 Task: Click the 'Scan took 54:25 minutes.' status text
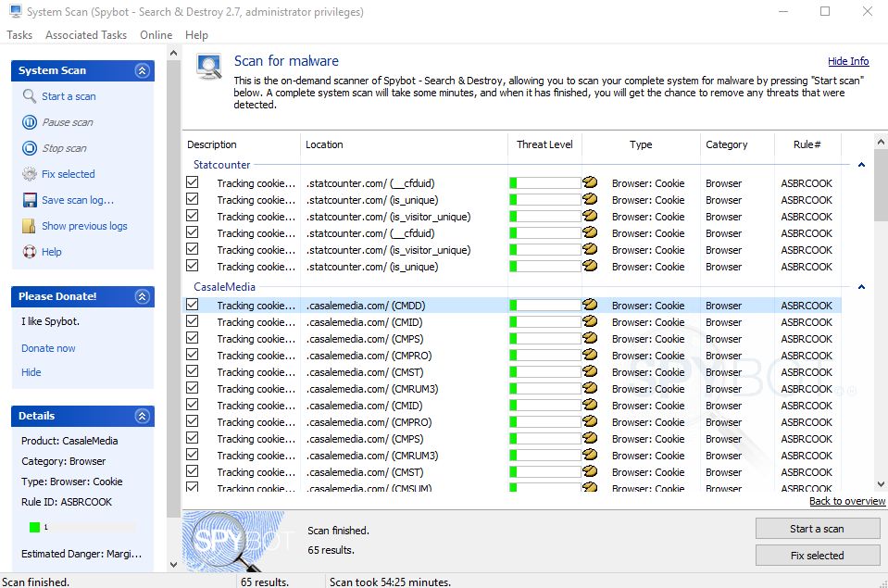[x=390, y=582]
